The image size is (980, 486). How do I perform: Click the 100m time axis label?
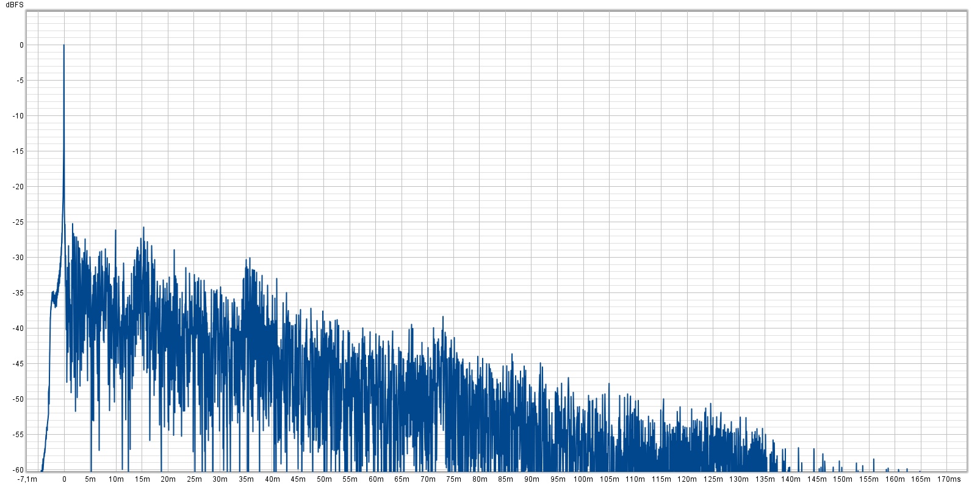pos(583,479)
